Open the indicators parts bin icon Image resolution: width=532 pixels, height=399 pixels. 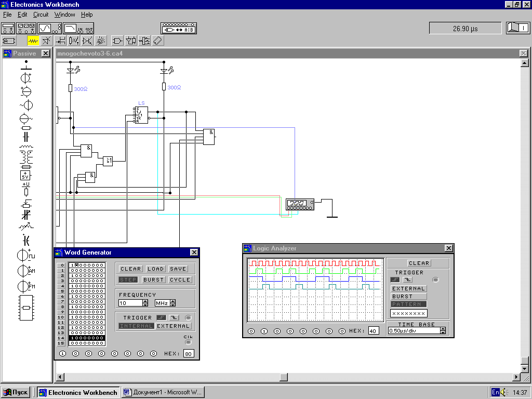click(x=100, y=41)
